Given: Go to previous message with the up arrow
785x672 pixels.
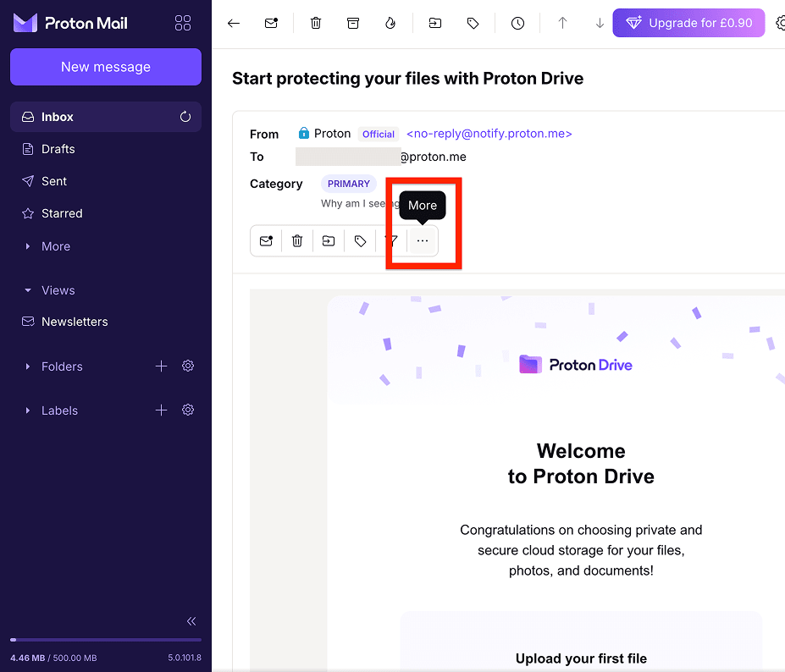Looking at the screenshot, I should point(563,23).
